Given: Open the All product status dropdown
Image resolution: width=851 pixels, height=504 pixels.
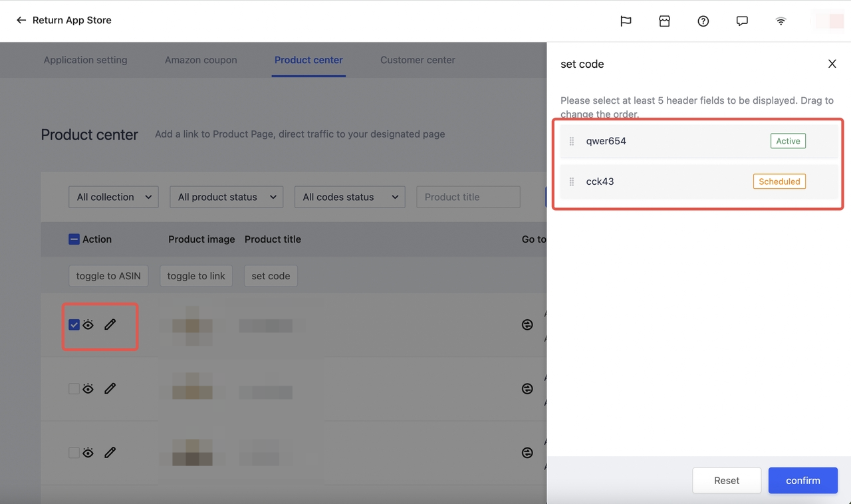Looking at the screenshot, I should coord(227,197).
